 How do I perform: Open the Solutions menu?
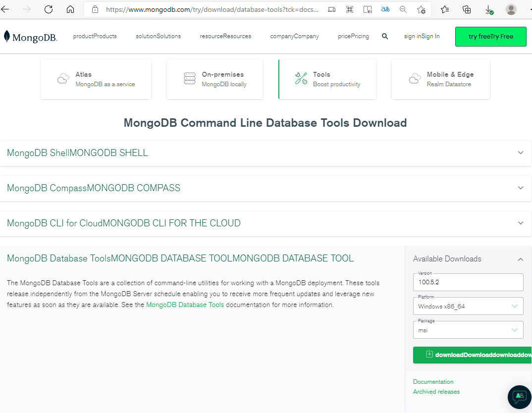(158, 36)
